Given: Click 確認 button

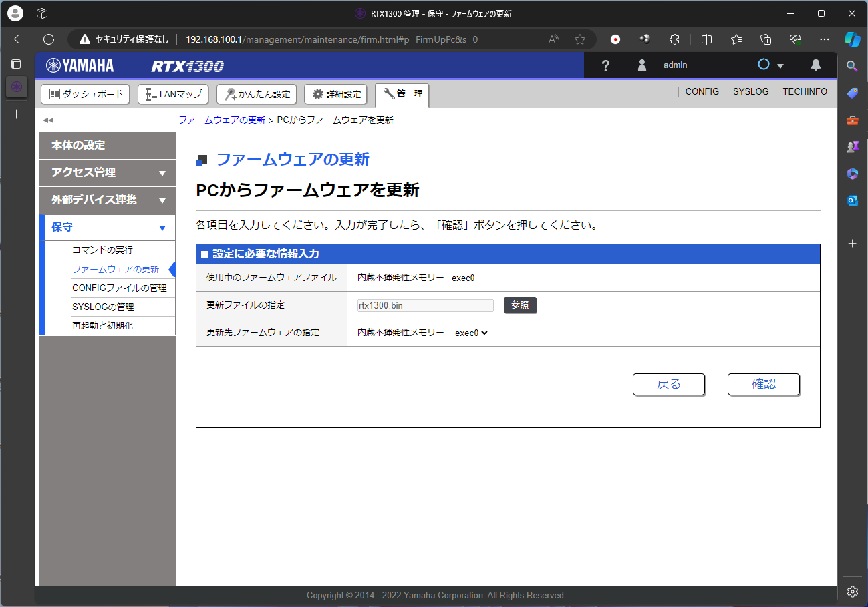Looking at the screenshot, I should point(764,384).
